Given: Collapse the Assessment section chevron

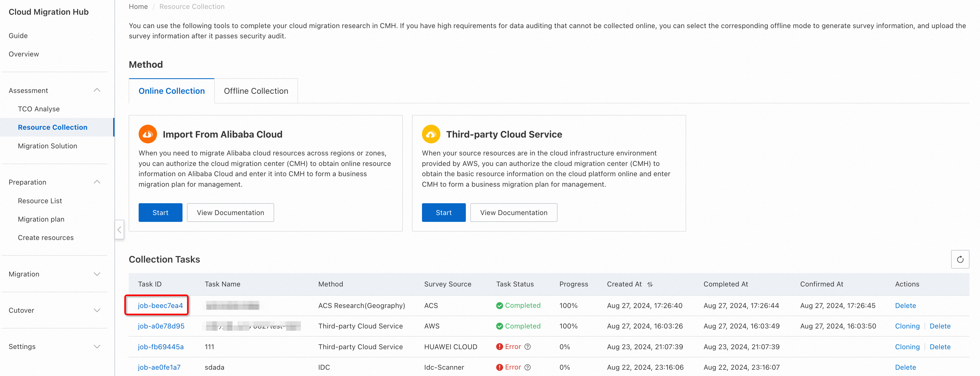Looking at the screenshot, I should (x=97, y=90).
